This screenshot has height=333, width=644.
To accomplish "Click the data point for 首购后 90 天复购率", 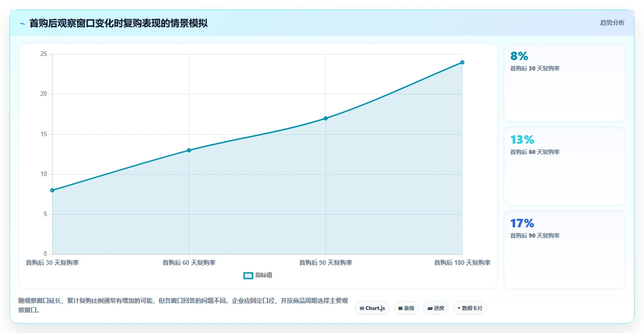I will [325, 118].
